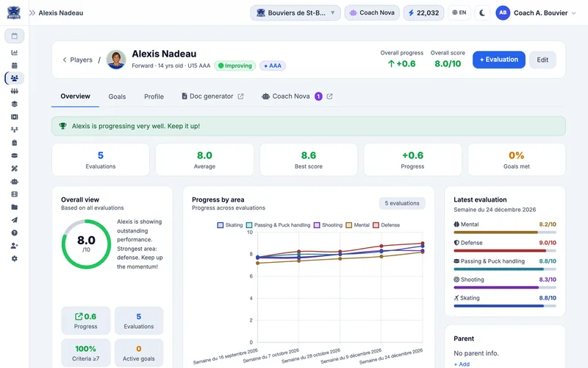Click the Defense 9.0/10 progress bar
588x368 pixels.
[505, 251]
